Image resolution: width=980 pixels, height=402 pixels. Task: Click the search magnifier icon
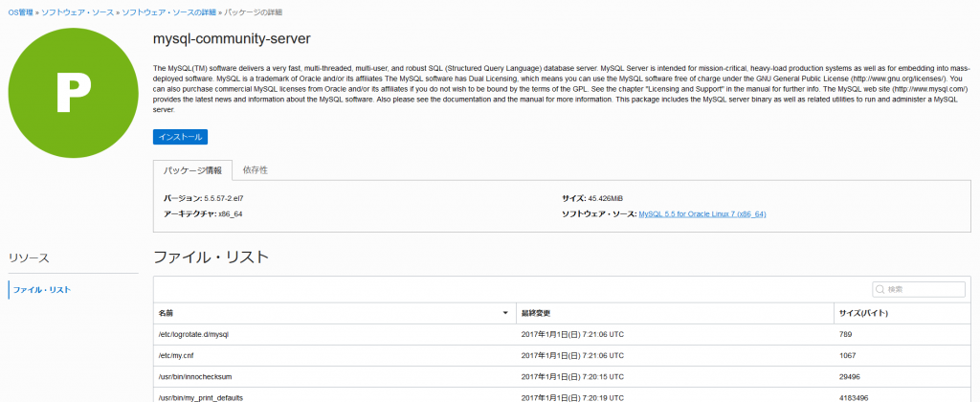(880, 289)
